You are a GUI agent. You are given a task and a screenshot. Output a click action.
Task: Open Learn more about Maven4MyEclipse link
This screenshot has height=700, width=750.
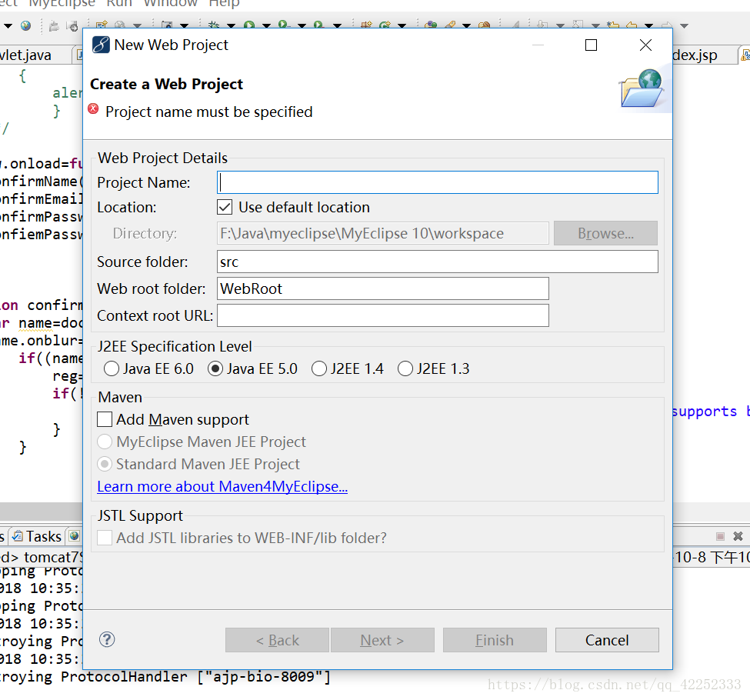coord(222,486)
